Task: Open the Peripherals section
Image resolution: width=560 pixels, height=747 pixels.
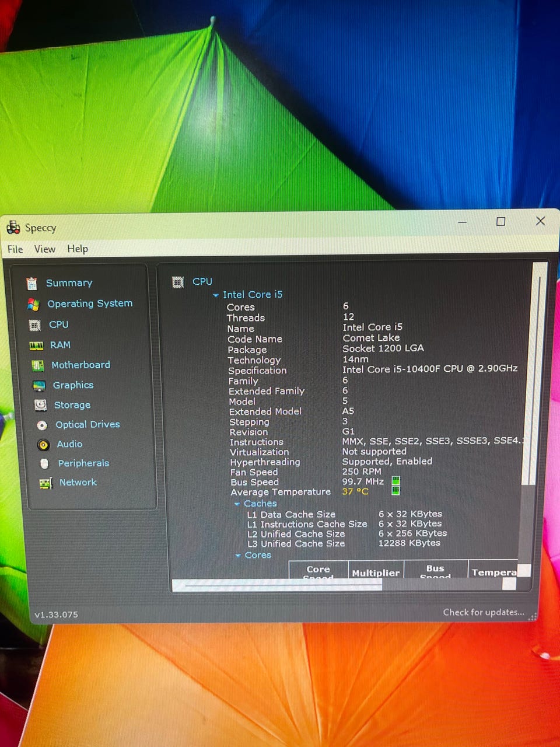Action: (83, 463)
